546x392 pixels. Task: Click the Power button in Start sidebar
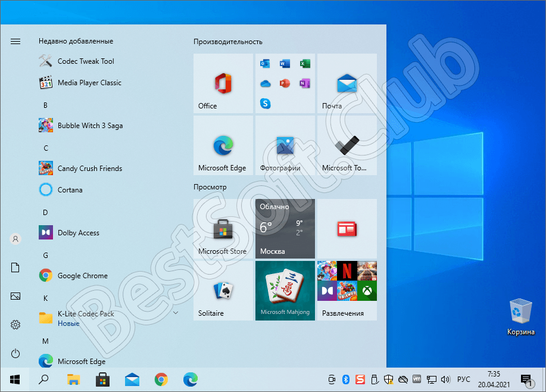(15, 354)
